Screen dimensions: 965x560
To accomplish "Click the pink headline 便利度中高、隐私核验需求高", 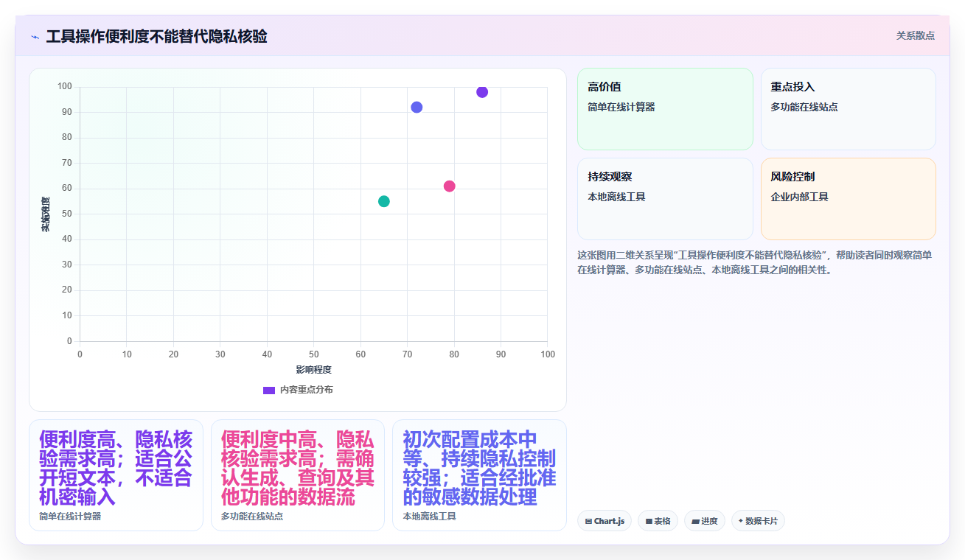I will pos(298,469).
